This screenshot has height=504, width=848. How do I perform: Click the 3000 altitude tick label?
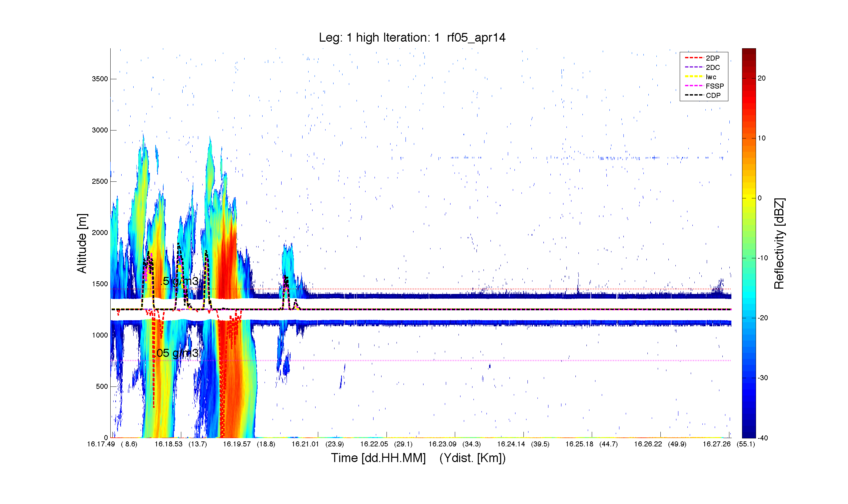pos(100,130)
